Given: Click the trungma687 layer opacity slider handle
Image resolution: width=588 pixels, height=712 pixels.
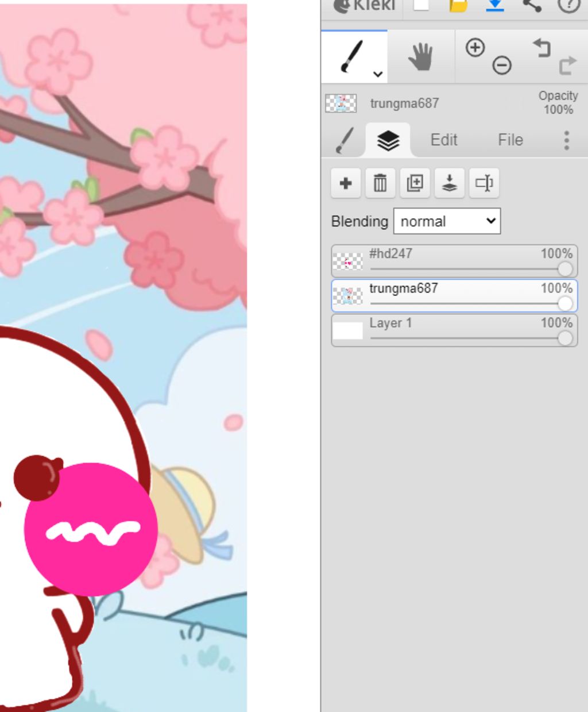Looking at the screenshot, I should 565,303.
